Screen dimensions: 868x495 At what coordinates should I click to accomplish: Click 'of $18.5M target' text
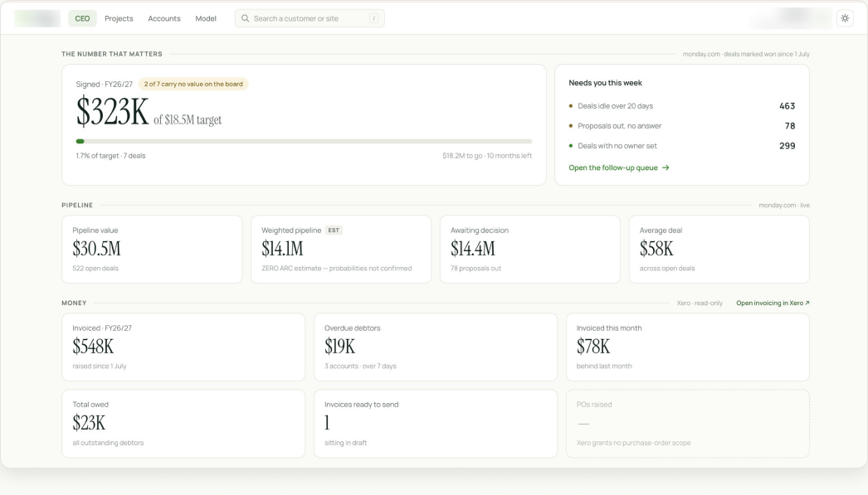188,120
